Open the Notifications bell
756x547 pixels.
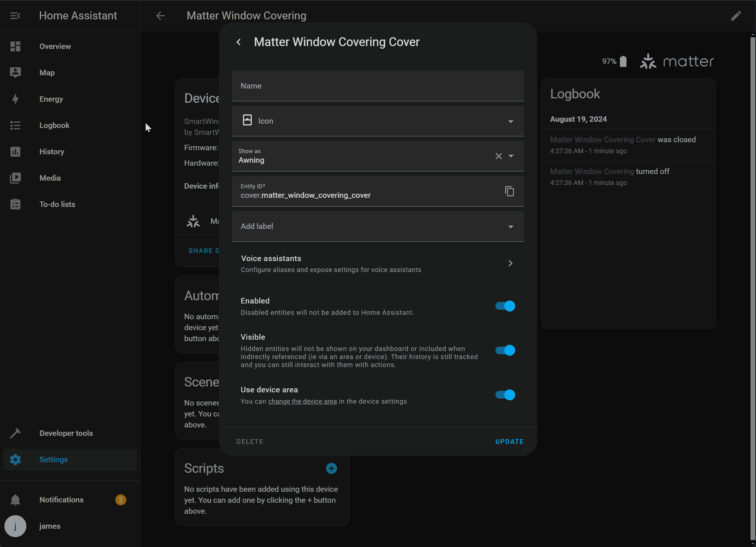pyautogui.click(x=15, y=500)
